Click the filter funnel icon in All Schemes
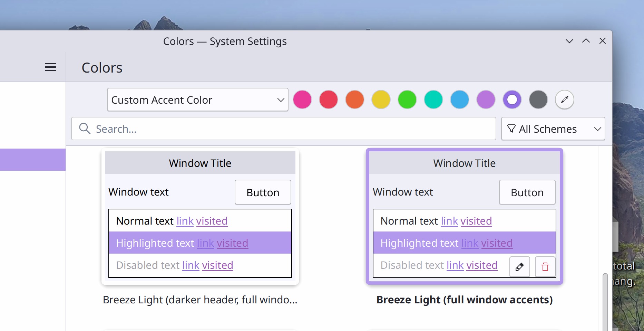The height and width of the screenshot is (331, 644). 512,128
